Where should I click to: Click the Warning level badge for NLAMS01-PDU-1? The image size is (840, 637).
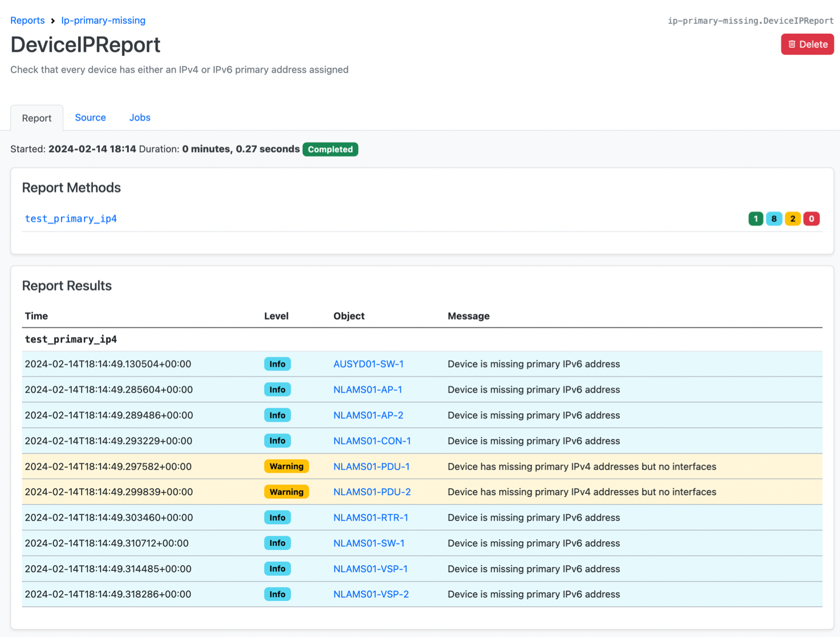(286, 466)
